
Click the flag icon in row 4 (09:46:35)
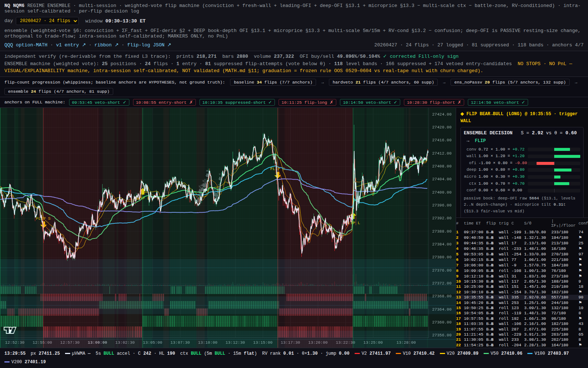[580, 249]
